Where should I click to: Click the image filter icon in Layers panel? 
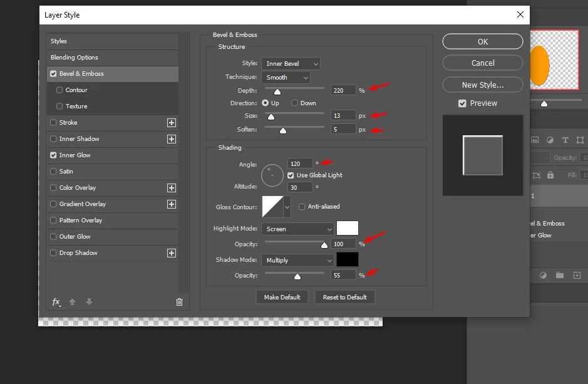[x=535, y=140]
